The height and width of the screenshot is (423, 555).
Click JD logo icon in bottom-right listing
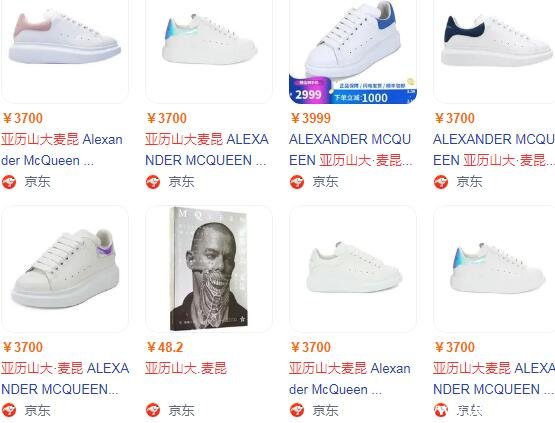441,410
